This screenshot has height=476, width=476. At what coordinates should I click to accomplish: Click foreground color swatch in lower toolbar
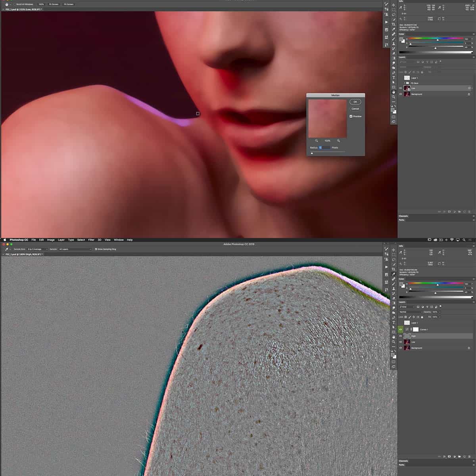(x=392, y=355)
